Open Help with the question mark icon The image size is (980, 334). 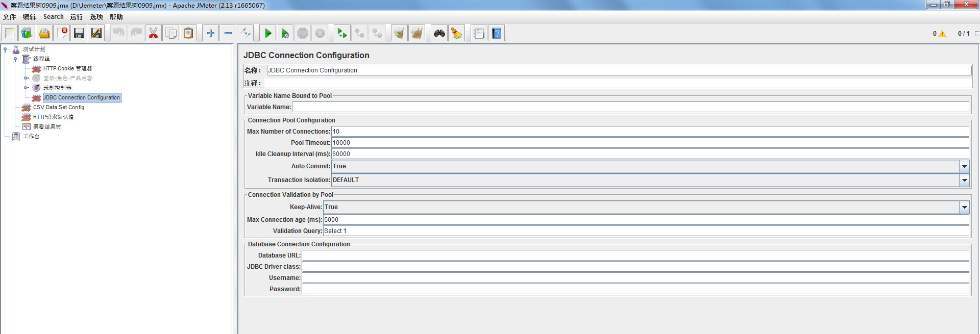497,33
